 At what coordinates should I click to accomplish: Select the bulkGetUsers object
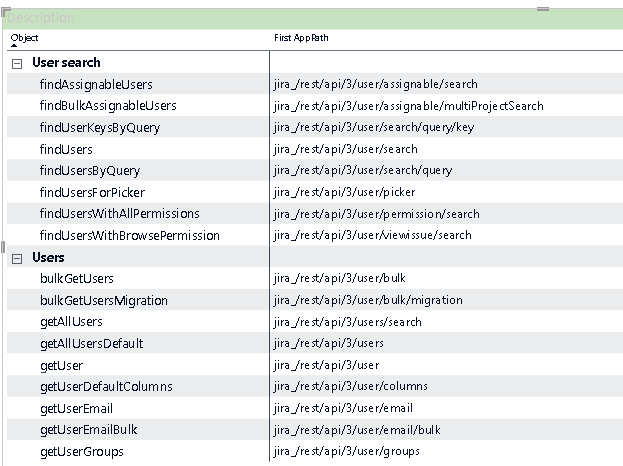pos(77,278)
